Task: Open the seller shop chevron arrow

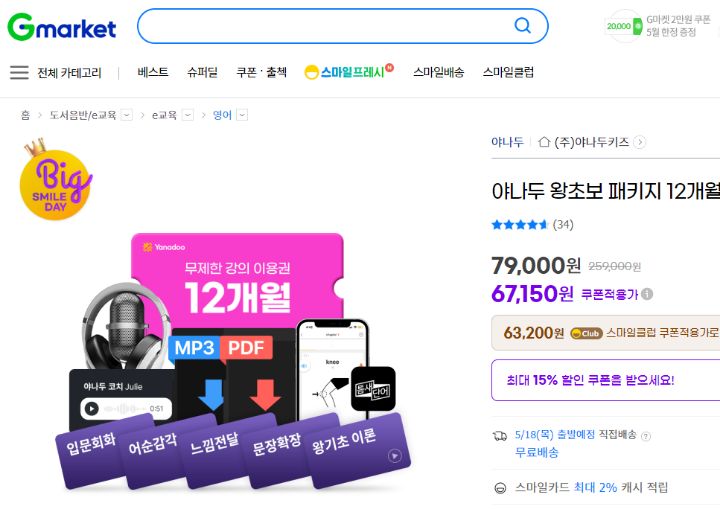Action: 639,142
